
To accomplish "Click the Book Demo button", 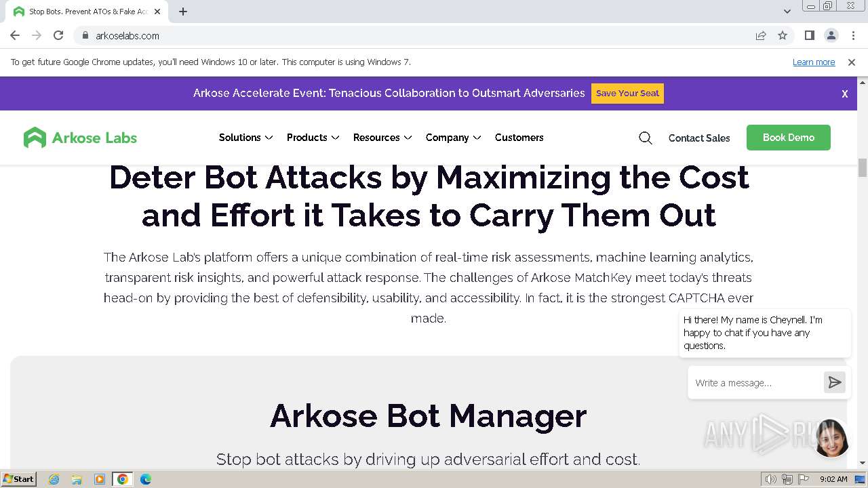I will point(788,137).
